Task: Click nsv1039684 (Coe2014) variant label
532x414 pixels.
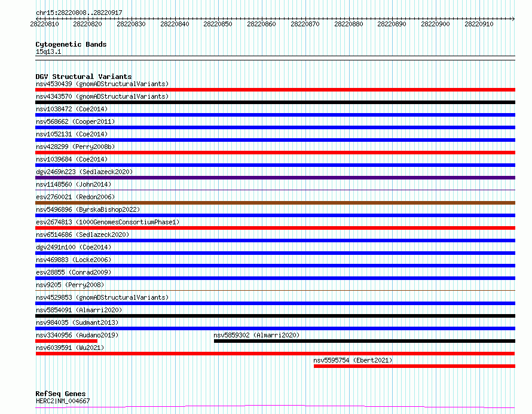Action: point(72,159)
